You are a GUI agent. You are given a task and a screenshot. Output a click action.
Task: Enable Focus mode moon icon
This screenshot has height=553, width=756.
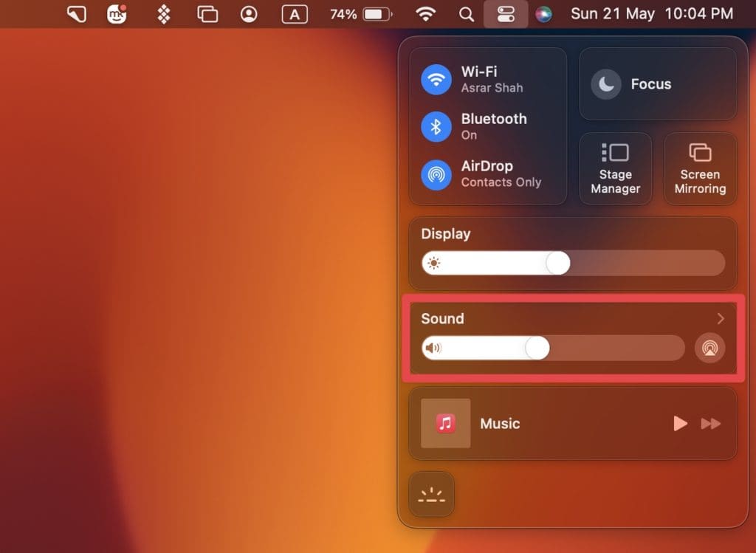point(606,84)
